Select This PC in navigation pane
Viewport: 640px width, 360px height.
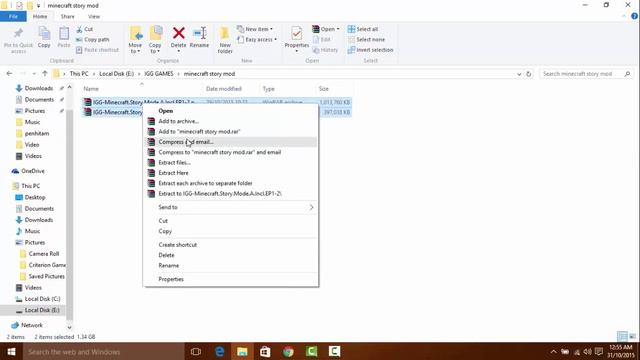pyautogui.click(x=31, y=186)
